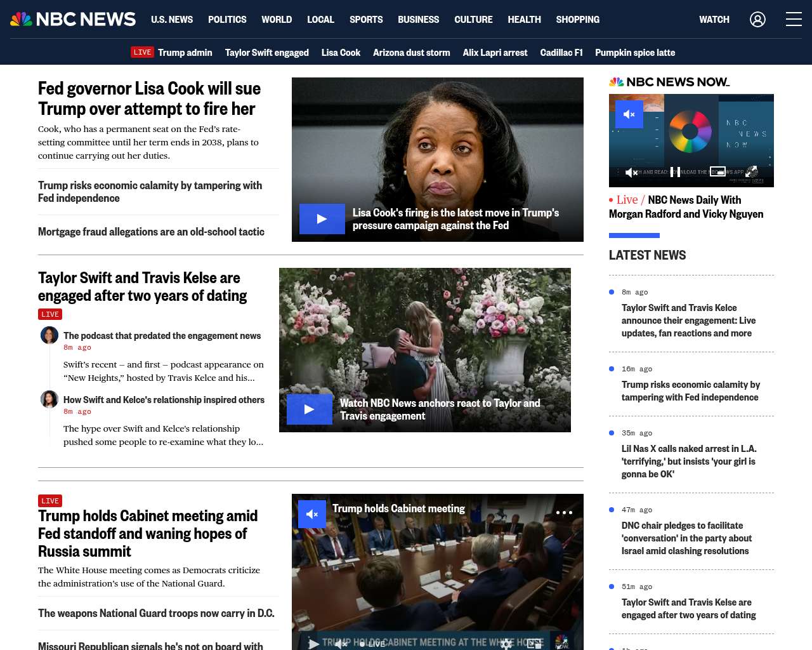Click author avatar beside relationship inspired others story
Viewport: 812px width, 650px height.
(x=49, y=399)
